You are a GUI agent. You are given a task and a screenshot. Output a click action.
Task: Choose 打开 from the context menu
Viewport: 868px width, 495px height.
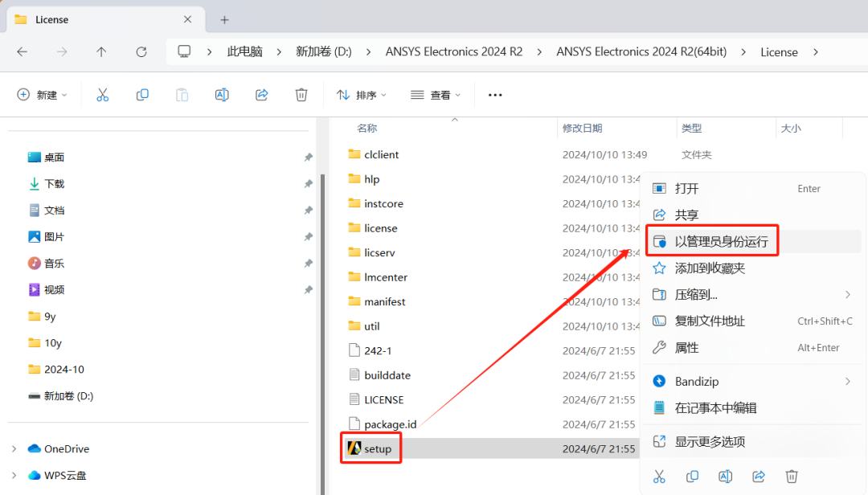click(x=753, y=189)
